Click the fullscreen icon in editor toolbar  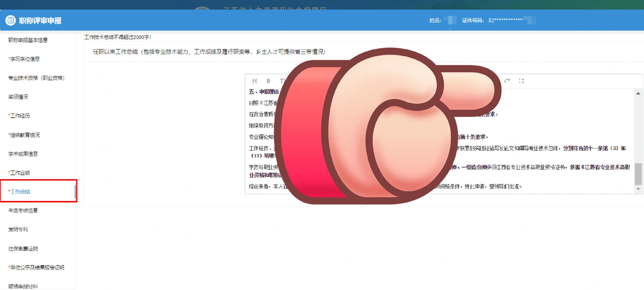(521, 81)
